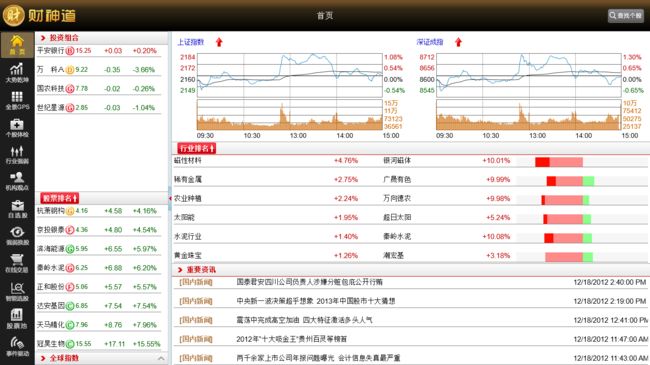This screenshot has height=365, width=650.
Task: Select 水泥行业 industry row
Action: point(411,236)
